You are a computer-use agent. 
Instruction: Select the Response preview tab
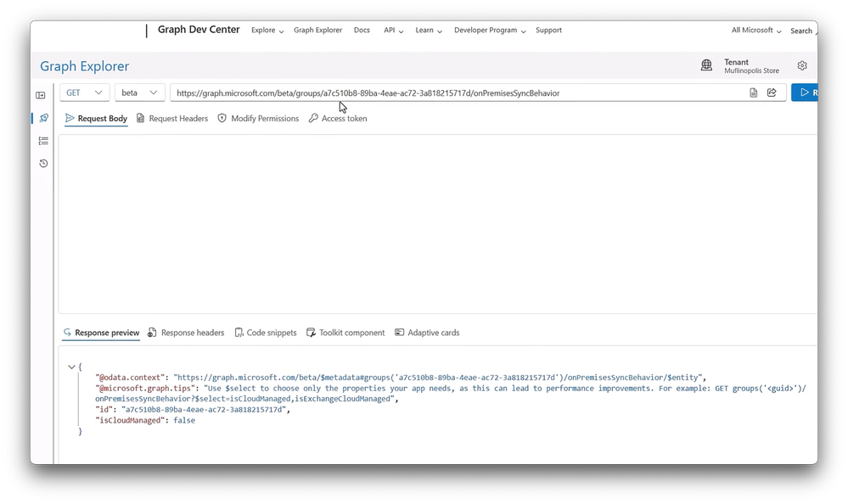pos(101,333)
